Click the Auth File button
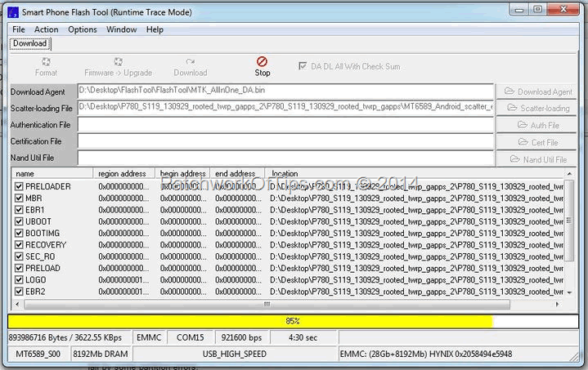This screenshot has height=370, width=588. [536, 125]
